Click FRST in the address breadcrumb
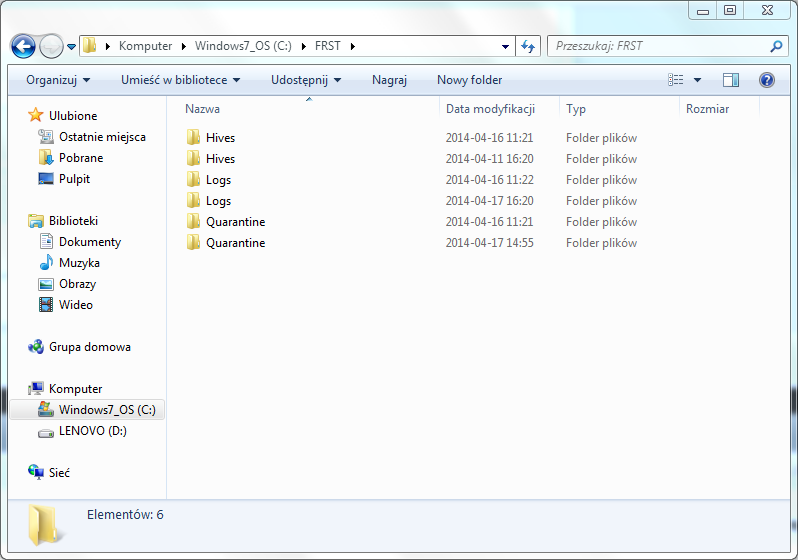The height and width of the screenshot is (560, 798). [x=328, y=46]
